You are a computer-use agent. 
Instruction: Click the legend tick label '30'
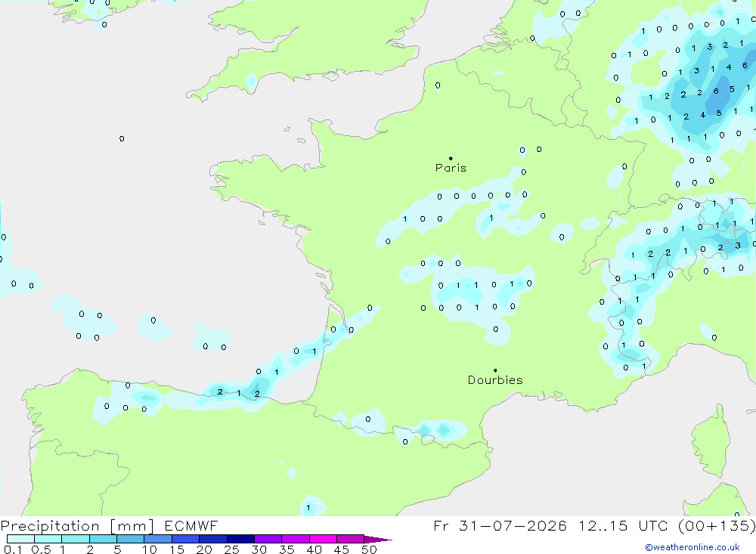(x=259, y=549)
